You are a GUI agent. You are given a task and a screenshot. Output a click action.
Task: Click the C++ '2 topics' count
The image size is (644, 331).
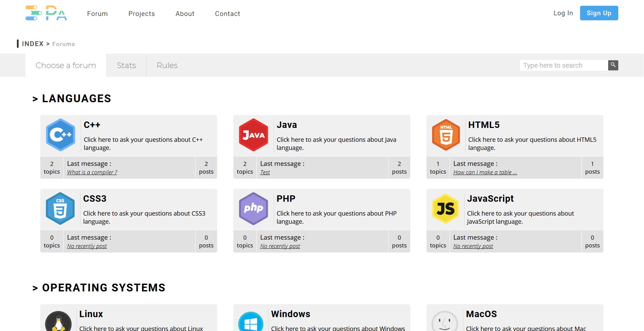tap(52, 168)
